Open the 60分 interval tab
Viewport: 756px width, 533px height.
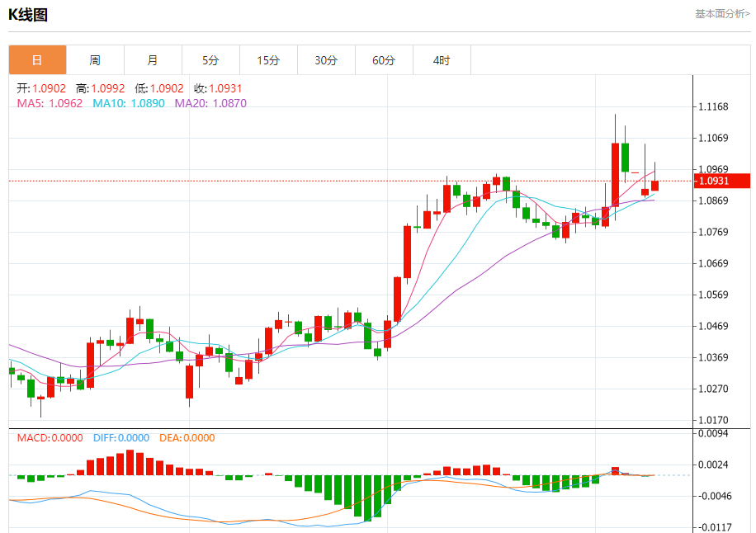[385, 60]
